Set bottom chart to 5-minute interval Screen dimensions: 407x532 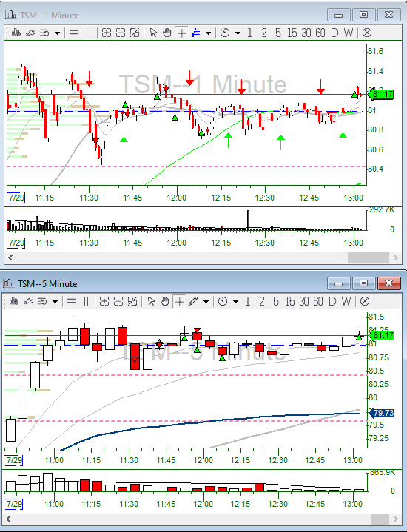click(x=275, y=301)
